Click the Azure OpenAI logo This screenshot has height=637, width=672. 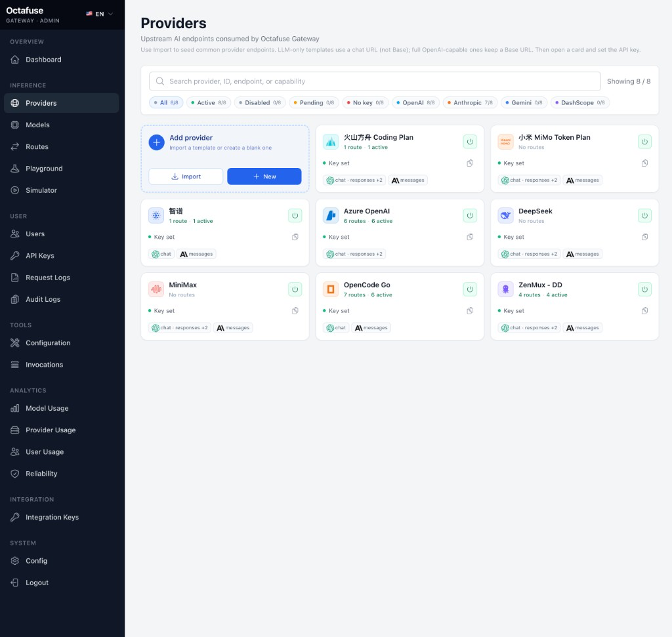331,215
